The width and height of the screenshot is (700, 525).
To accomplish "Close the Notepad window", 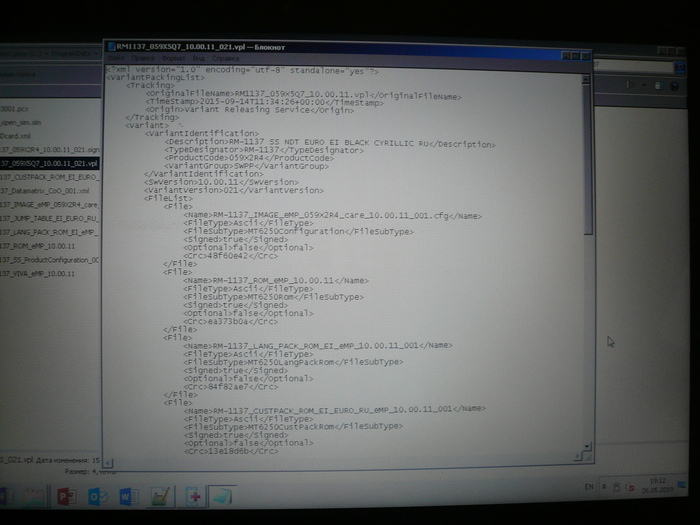I will tap(586, 56).
